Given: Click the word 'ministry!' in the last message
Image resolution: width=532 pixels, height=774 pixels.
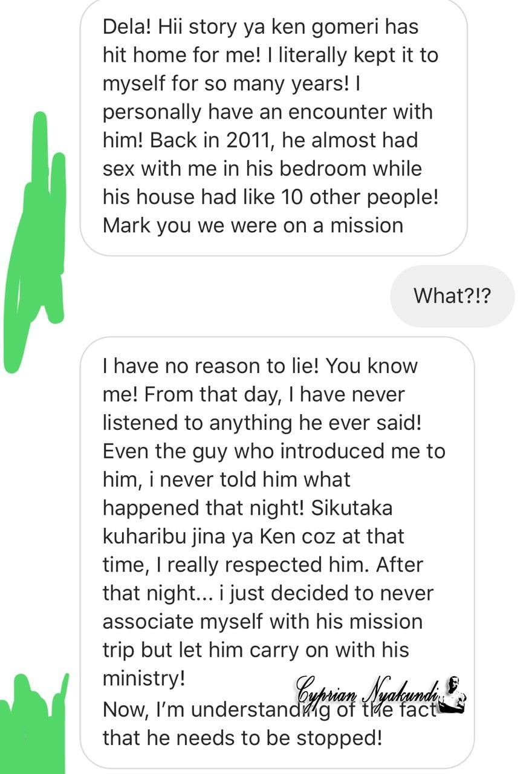Looking at the screenshot, I should point(143,678).
